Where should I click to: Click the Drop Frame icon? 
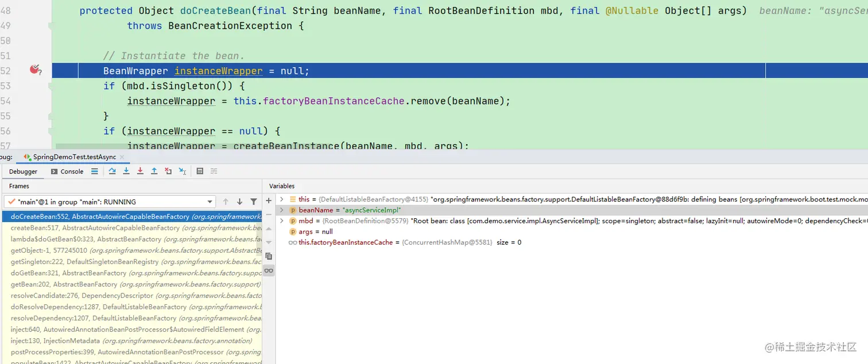click(168, 171)
